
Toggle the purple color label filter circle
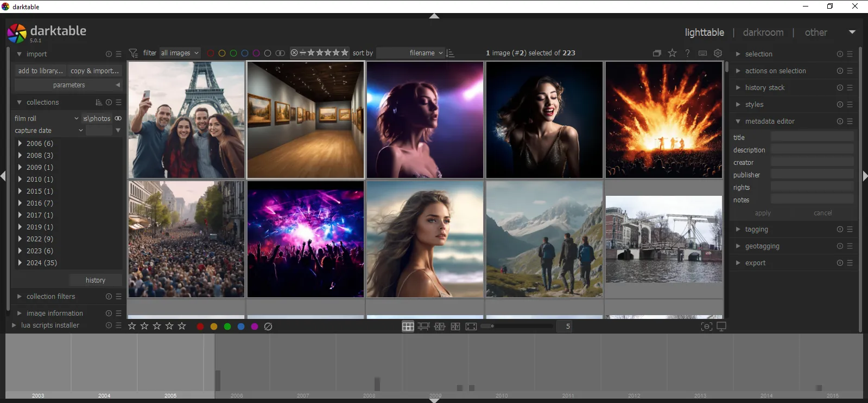(256, 53)
